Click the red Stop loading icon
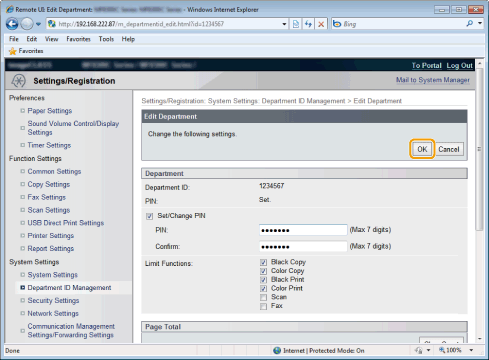 [x=321, y=24]
